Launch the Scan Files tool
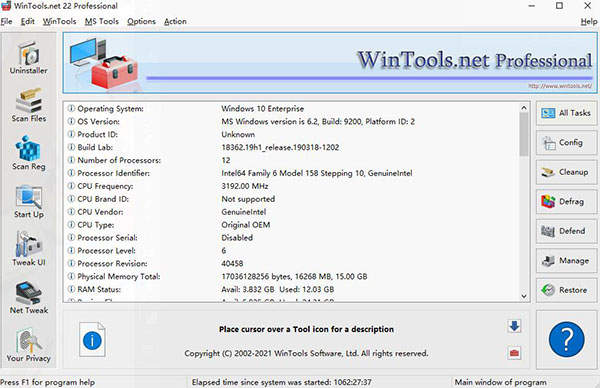The image size is (600, 388). click(x=29, y=106)
